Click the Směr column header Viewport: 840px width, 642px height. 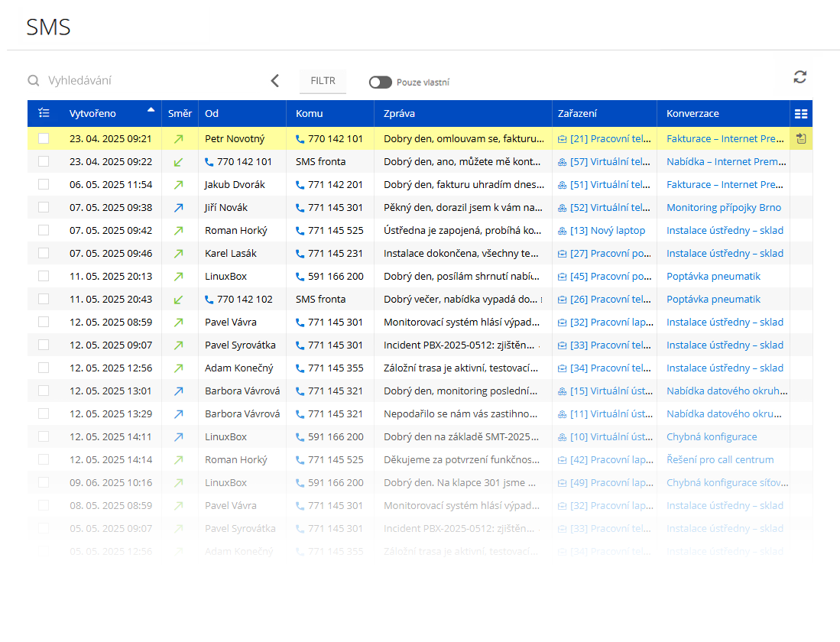(x=180, y=113)
